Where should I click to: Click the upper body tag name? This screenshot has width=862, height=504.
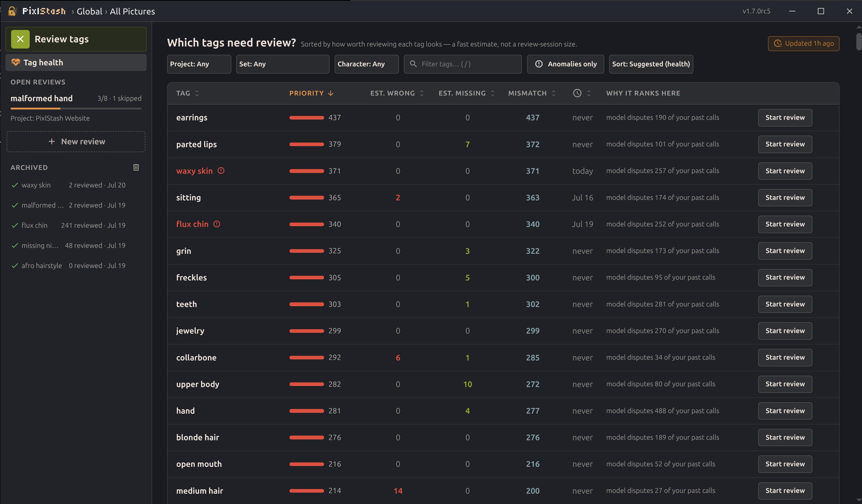[198, 384]
